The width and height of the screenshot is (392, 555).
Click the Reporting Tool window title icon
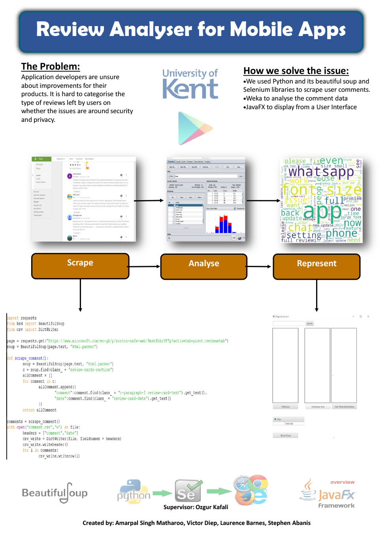tap(274, 316)
